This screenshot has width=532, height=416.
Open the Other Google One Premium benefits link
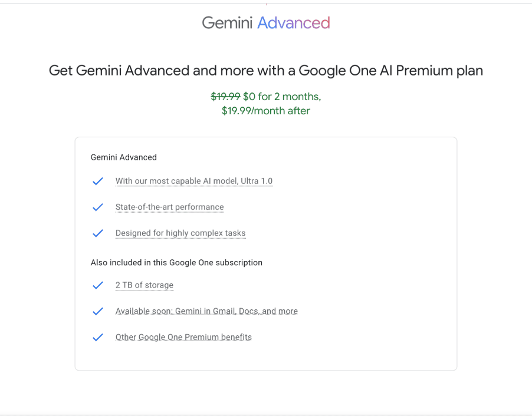183,336
